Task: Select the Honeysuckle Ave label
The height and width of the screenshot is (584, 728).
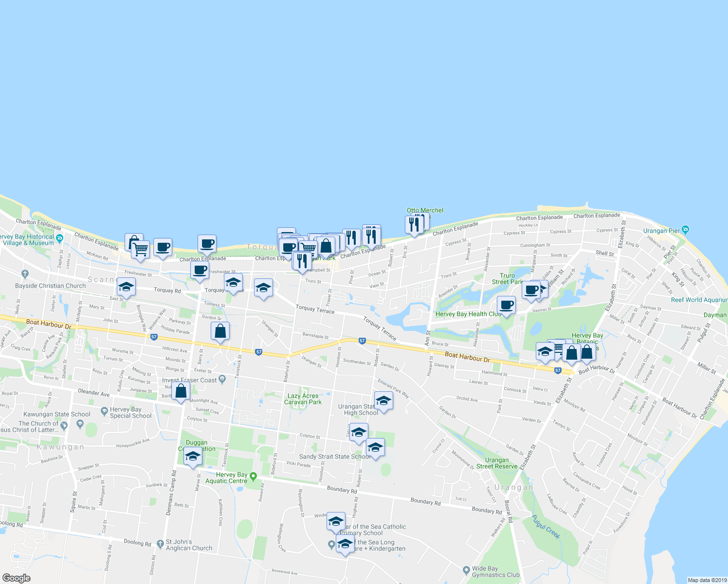Action: [x=133, y=443]
